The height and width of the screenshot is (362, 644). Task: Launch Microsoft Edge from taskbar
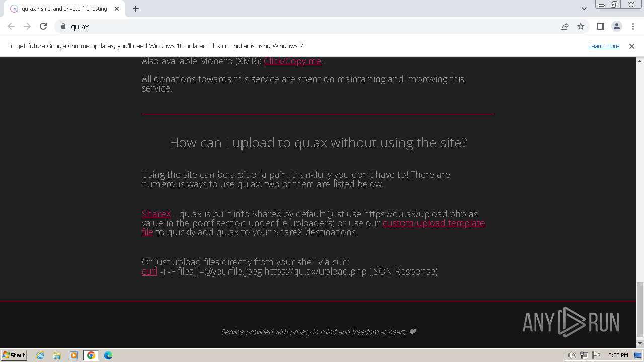(x=108, y=355)
